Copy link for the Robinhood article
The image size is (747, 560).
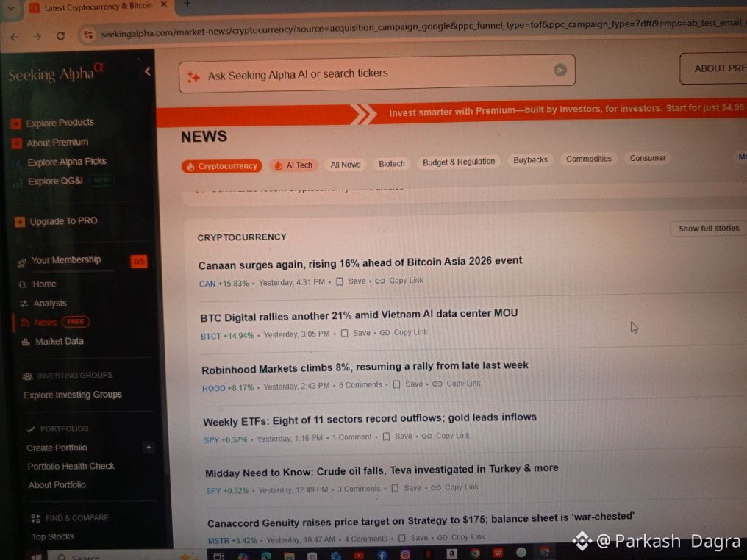click(457, 384)
